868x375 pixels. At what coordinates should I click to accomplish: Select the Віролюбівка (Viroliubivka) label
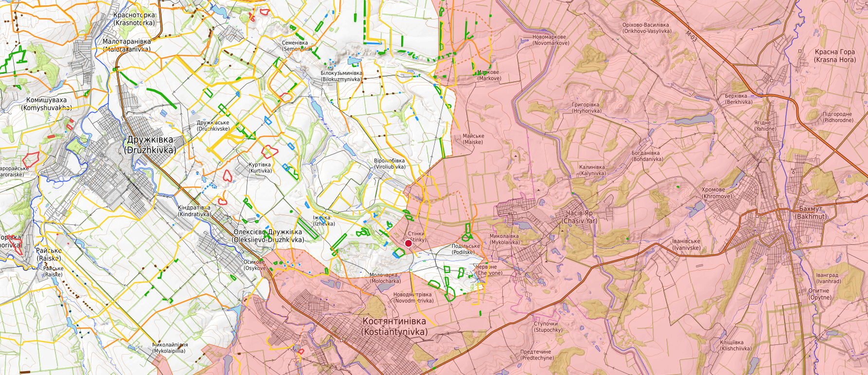[x=390, y=164]
